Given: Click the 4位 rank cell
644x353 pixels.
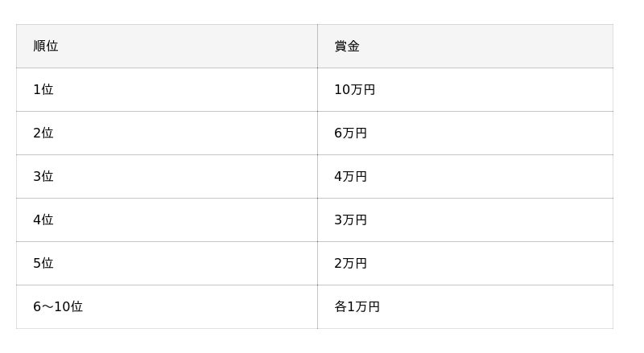Looking at the screenshot, I should coord(43,220).
